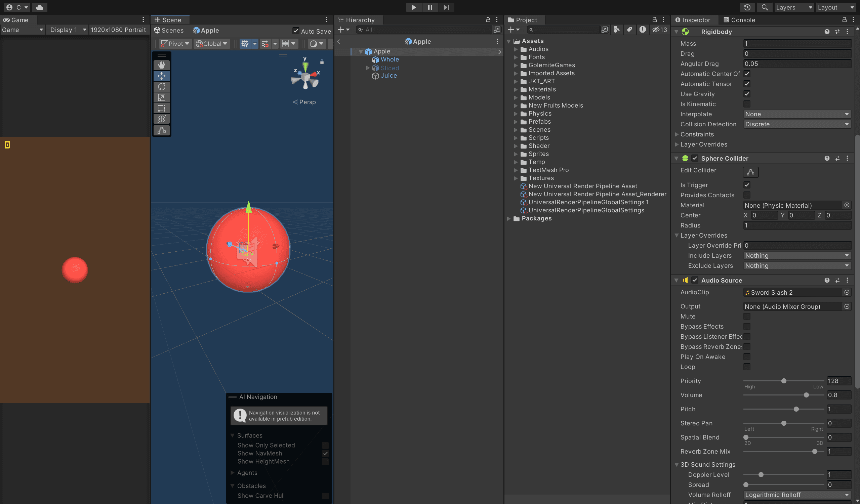860x504 pixels.
Task: Open the Collision Detection dropdown
Action: point(796,124)
